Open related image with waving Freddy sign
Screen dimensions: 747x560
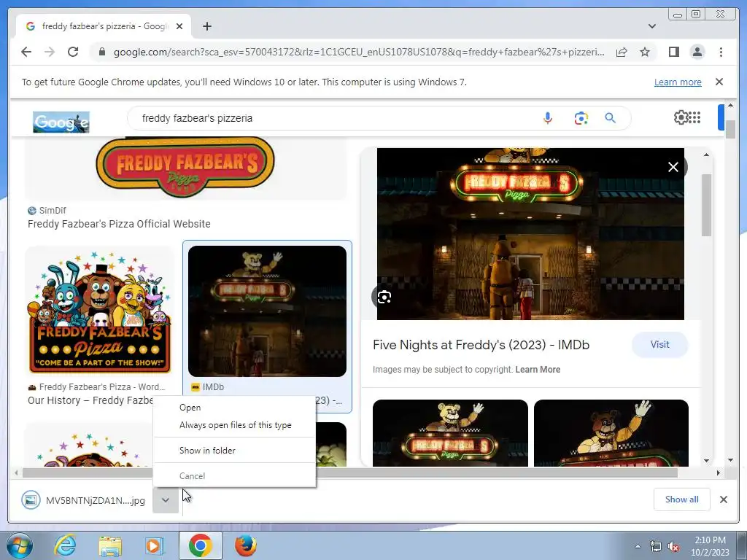pos(450,433)
